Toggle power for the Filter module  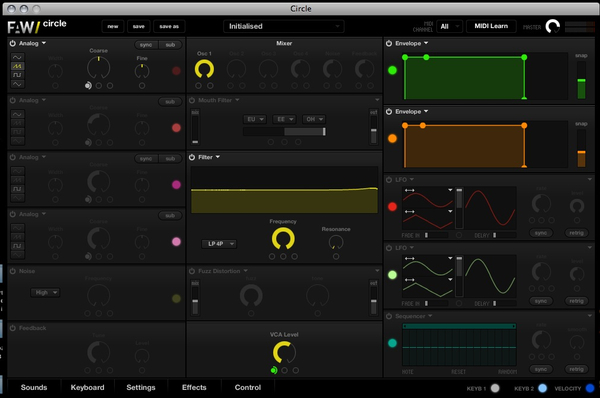pyautogui.click(x=192, y=157)
